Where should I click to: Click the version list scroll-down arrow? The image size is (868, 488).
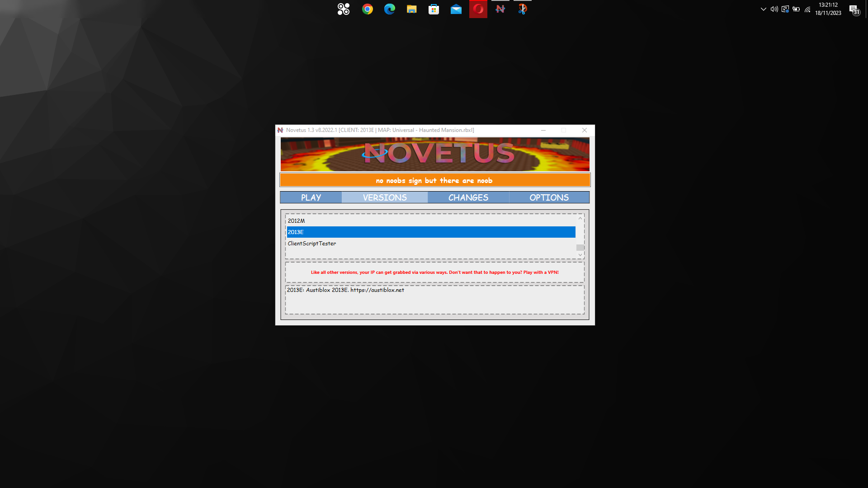click(580, 254)
